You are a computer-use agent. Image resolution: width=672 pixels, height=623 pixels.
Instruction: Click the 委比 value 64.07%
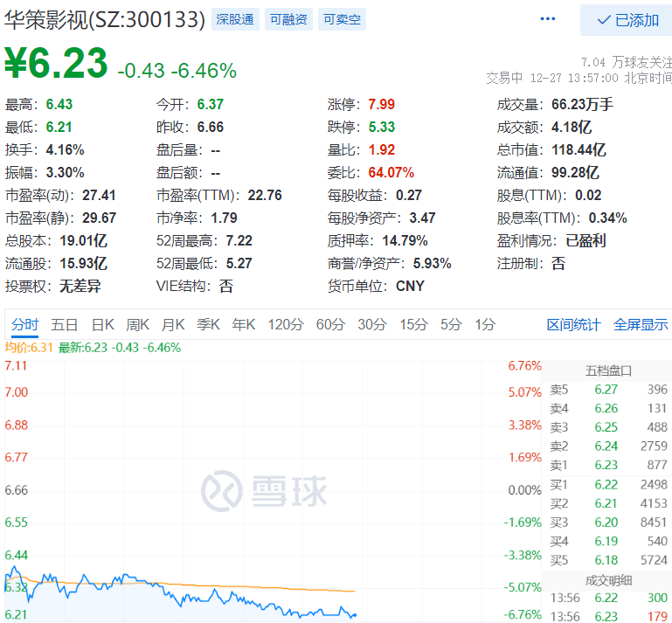(391, 173)
